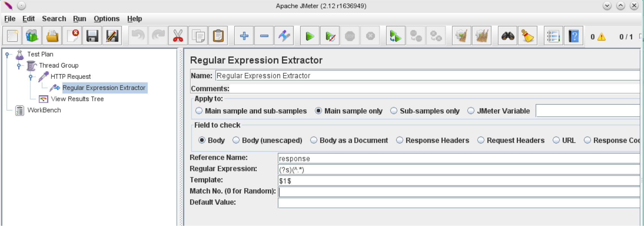Reset search with the yellow broom icon
This screenshot has width=644, height=226.
click(x=528, y=36)
